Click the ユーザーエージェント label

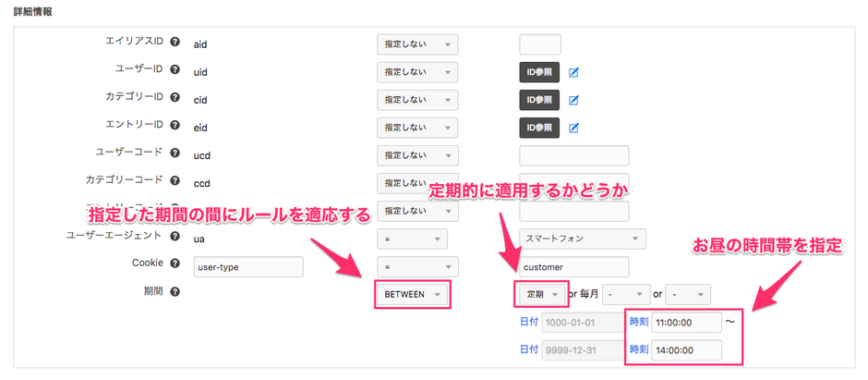[114, 236]
